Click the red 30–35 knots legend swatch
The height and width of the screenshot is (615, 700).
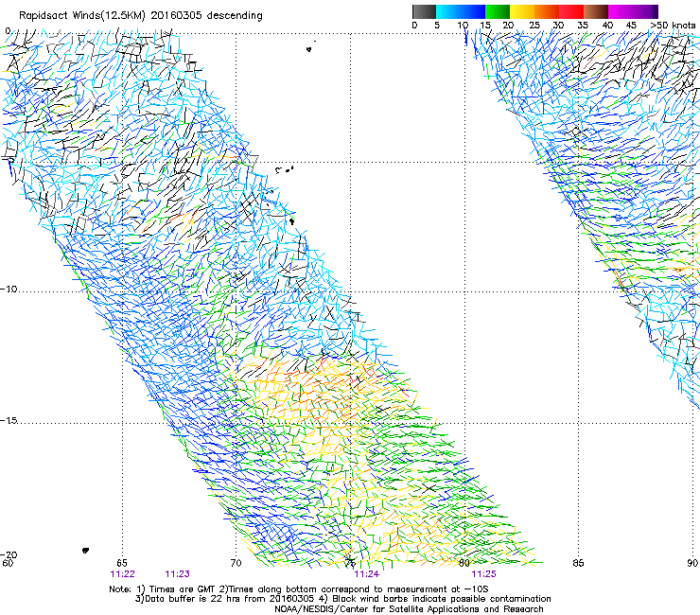571,11
